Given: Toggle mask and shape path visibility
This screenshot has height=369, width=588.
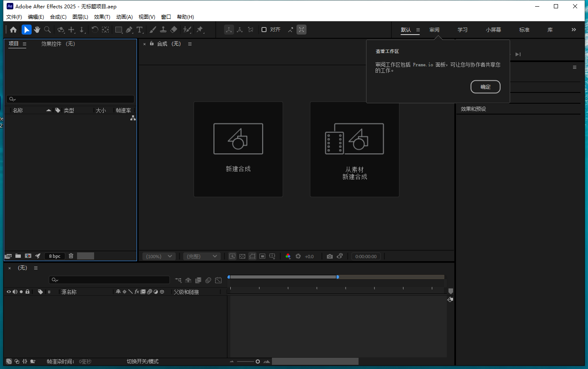Looking at the screenshot, I should pyautogui.click(x=252, y=257).
